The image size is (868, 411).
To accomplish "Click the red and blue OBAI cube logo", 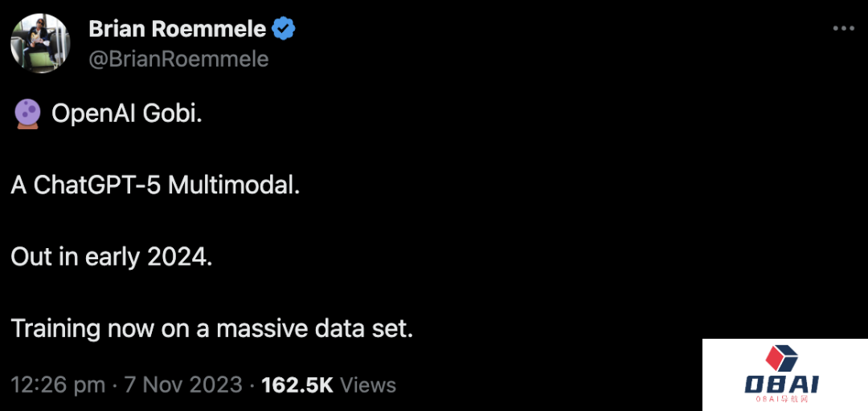I will (780, 359).
